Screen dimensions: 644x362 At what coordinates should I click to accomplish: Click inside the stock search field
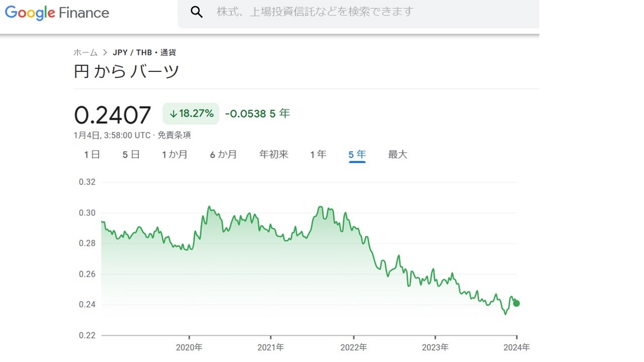[x=322, y=11]
